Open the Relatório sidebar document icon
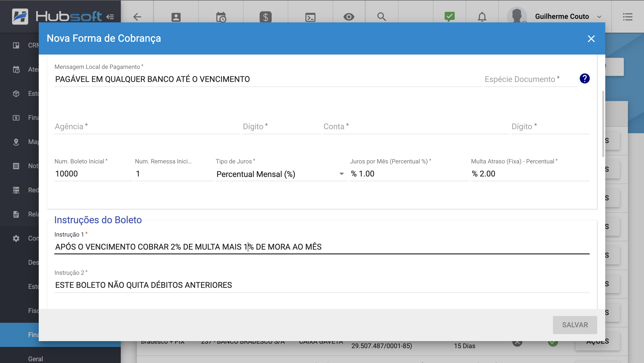The width and height of the screenshot is (644, 363). point(16,214)
